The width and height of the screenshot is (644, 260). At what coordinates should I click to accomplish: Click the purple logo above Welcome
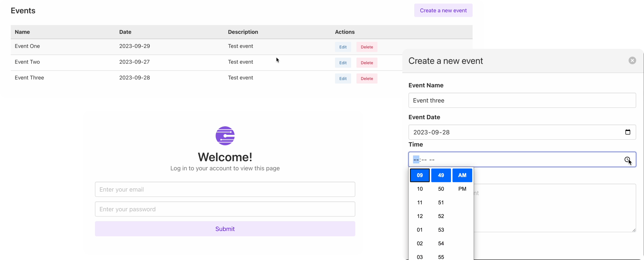pyautogui.click(x=225, y=136)
